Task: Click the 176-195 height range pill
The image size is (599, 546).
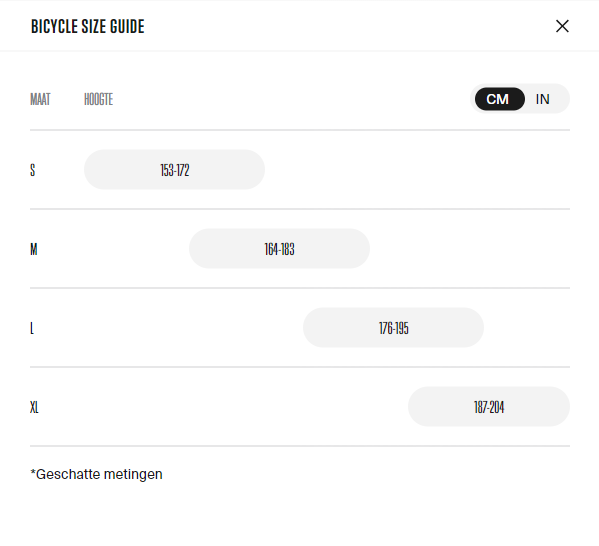Action: [393, 328]
